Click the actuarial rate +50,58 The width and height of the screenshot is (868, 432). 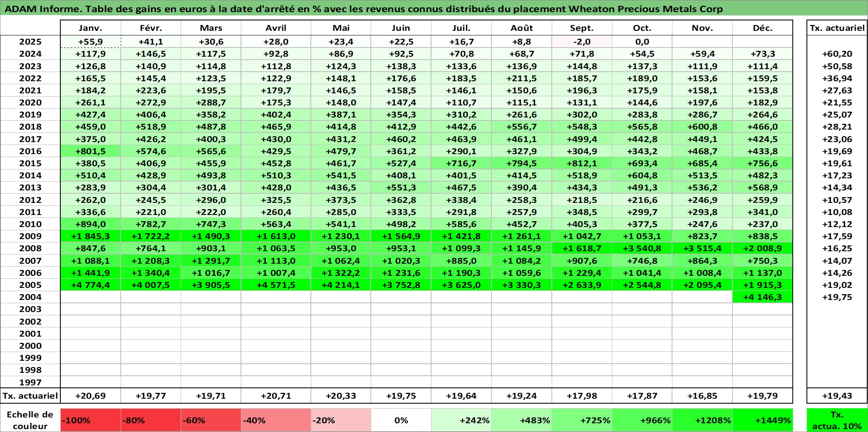pyautogui.click(x=837, y=66)
